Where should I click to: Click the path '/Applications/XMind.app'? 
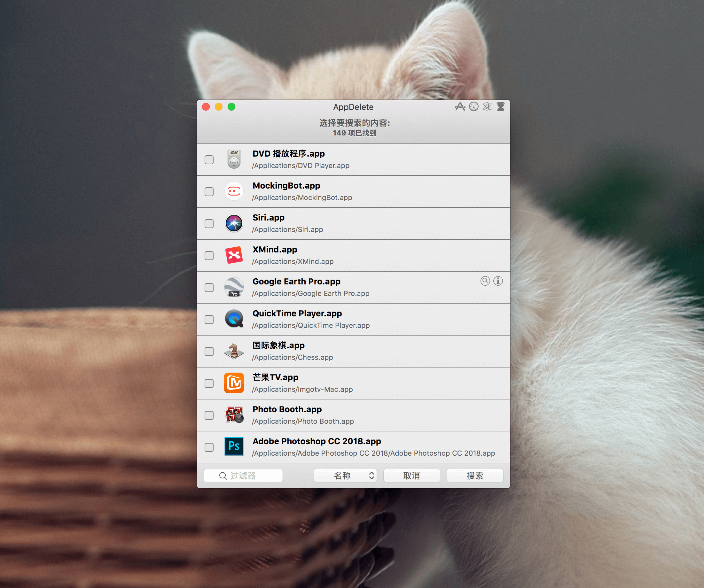293,261
